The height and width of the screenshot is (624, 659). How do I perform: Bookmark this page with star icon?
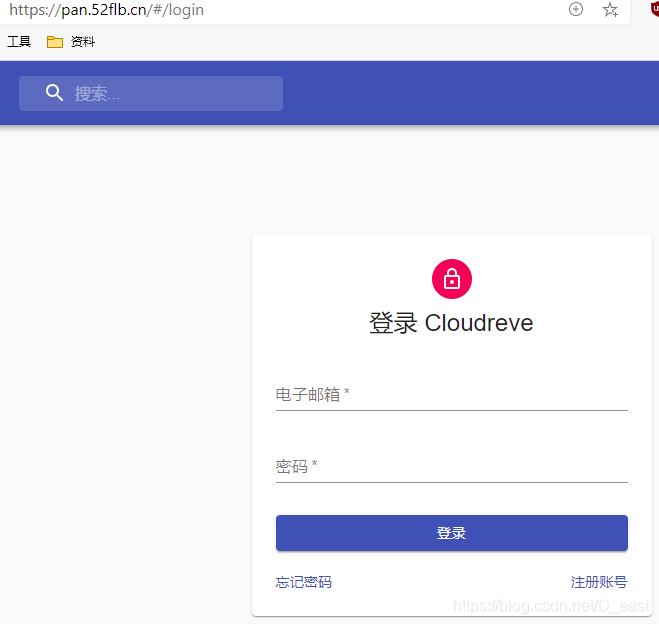(610, 9)
